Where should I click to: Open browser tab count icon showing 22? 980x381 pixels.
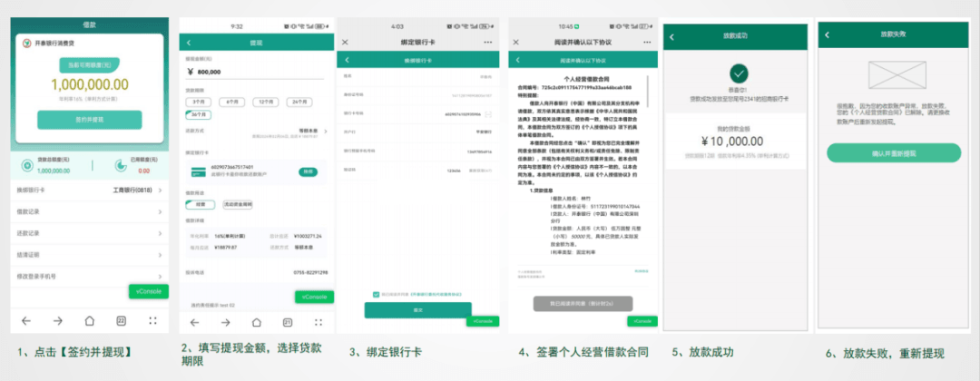121,321
